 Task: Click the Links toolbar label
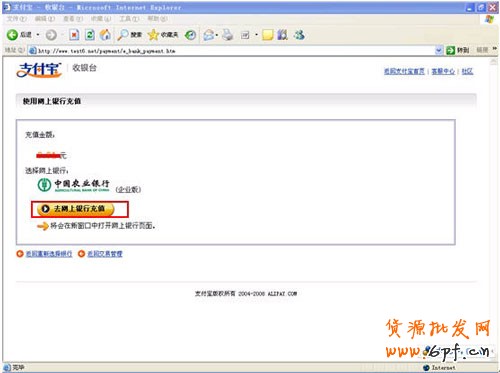click(482, 50)
